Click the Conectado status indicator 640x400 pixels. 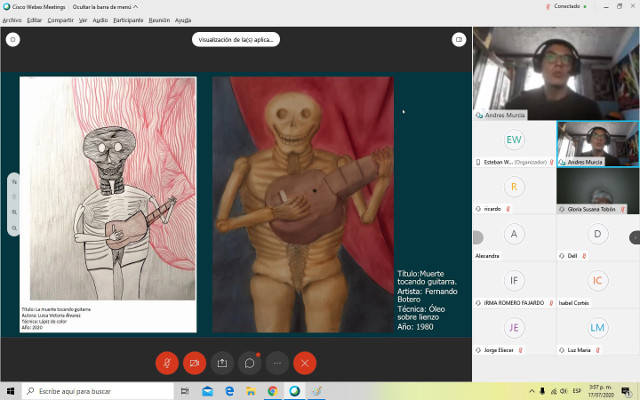pos(567,7)
